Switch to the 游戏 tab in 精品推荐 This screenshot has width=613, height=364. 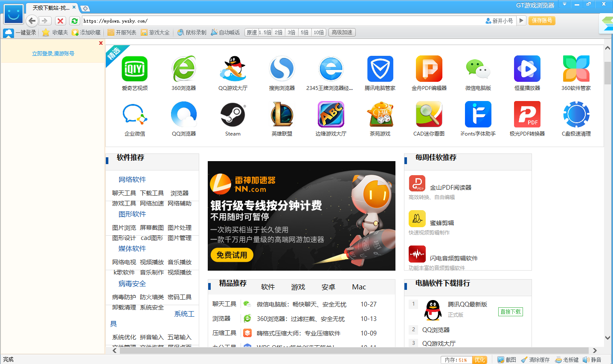[x=298, y=287]
